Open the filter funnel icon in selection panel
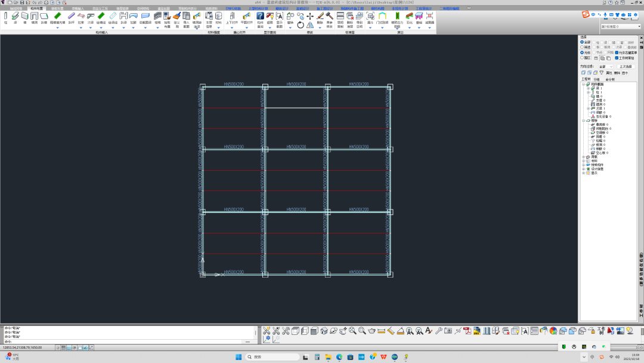The height and width of the screenshot is (363, 644). click(x=602, y=73)
